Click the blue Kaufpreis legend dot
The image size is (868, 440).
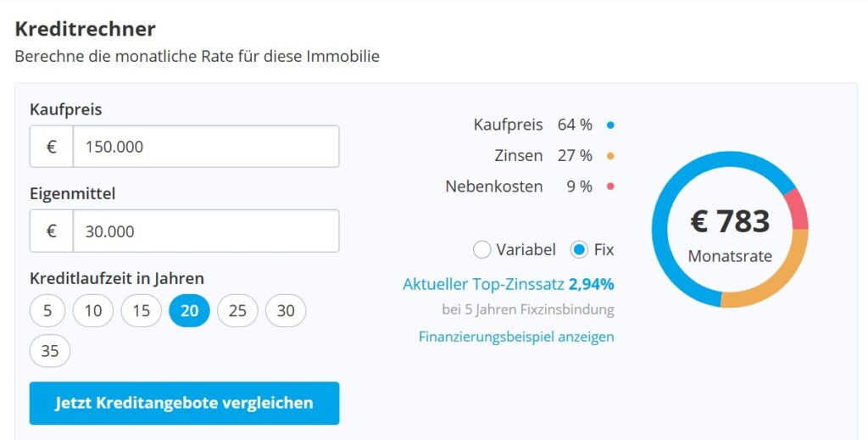point(610,125)
